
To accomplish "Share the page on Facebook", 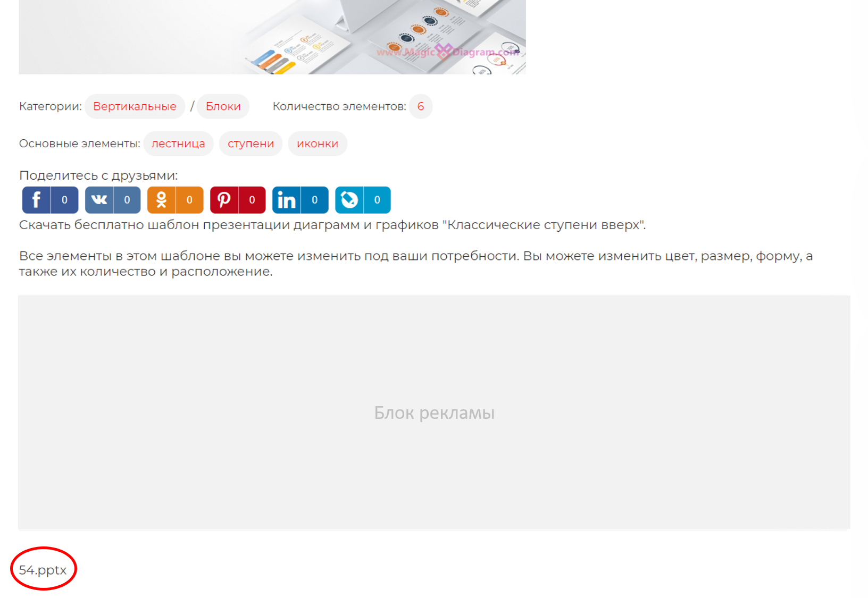I will (36, 200).
